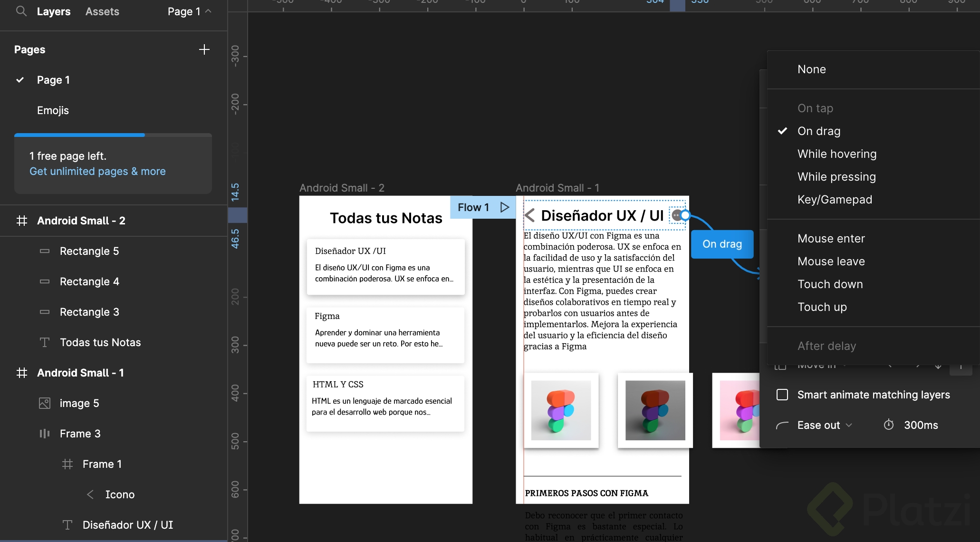This screenshot has height=542, width=980.
Task: Select the Emojis page
Action: [53, 110]
